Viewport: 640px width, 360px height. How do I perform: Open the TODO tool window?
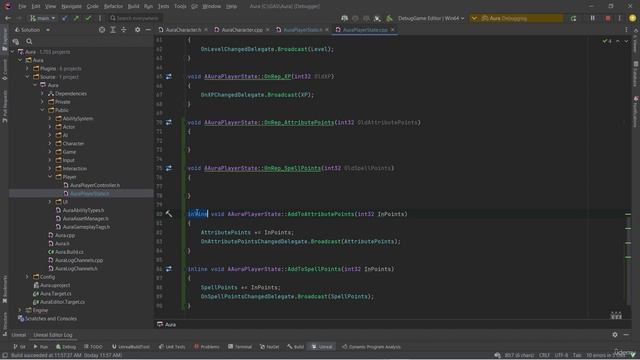93,347
